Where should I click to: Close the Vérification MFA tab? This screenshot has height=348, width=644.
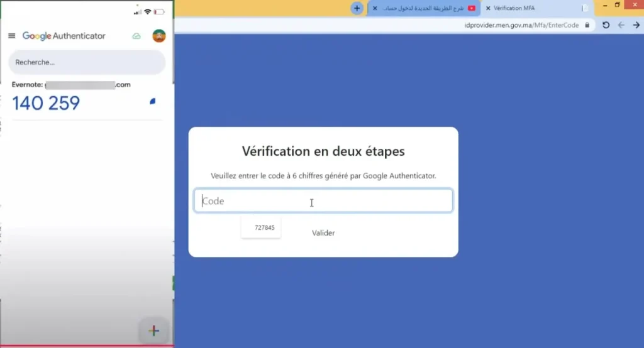pyautogui.click(x=488, y=8)
